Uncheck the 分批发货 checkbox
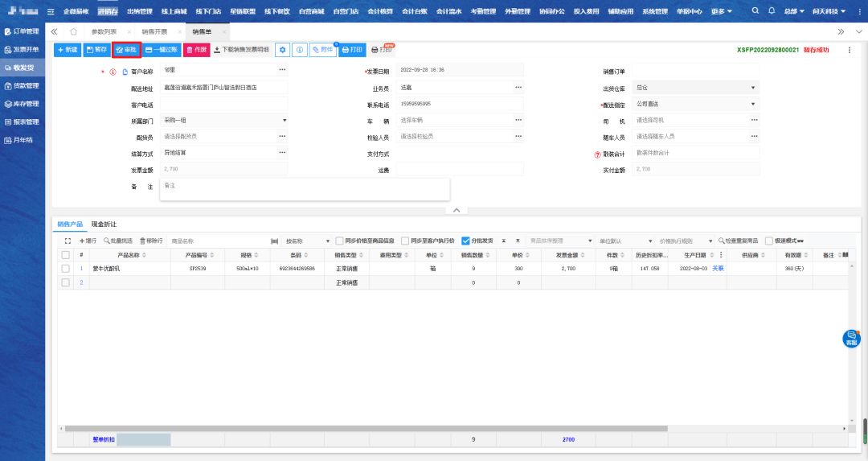 466,241
